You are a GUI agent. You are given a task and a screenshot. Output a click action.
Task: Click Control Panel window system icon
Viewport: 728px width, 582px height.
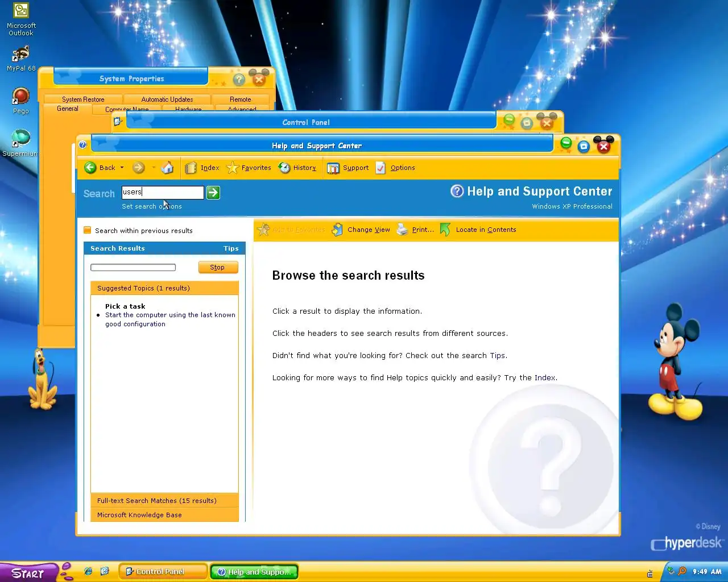(x=118, y=120)
